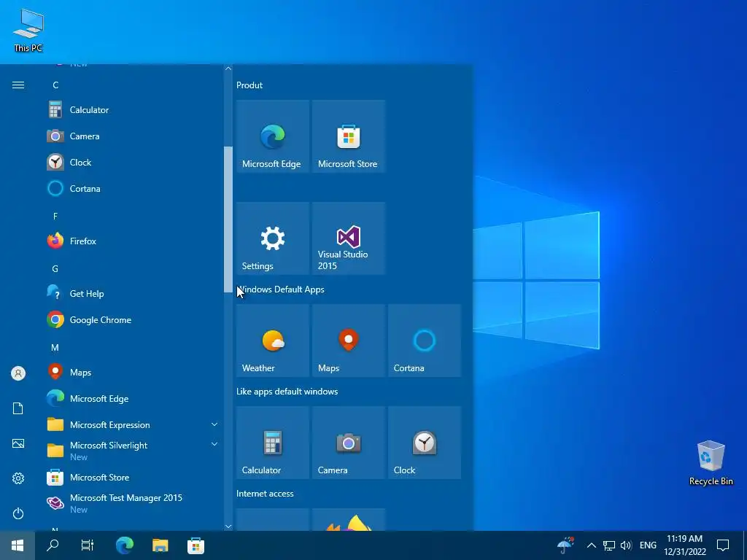Open the notification Action Center

[723, 545]
